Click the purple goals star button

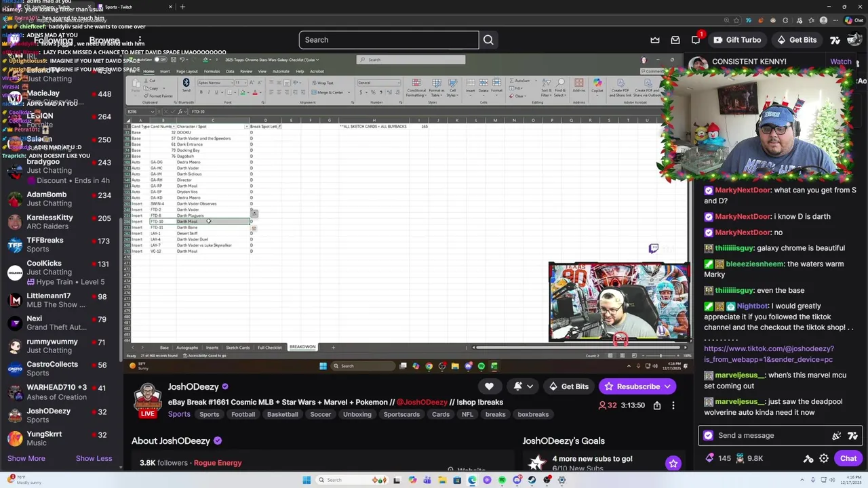pyautogui.click(x=673, y=464)
